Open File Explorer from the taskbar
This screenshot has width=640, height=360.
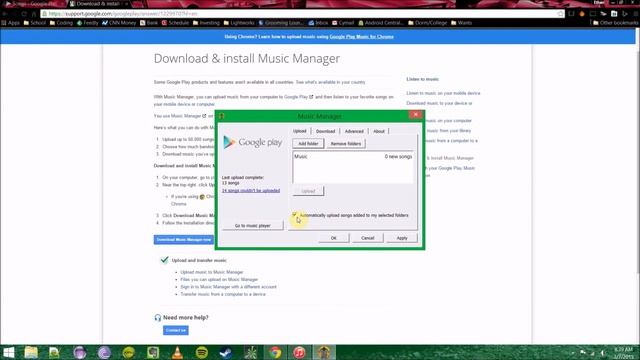31,353
